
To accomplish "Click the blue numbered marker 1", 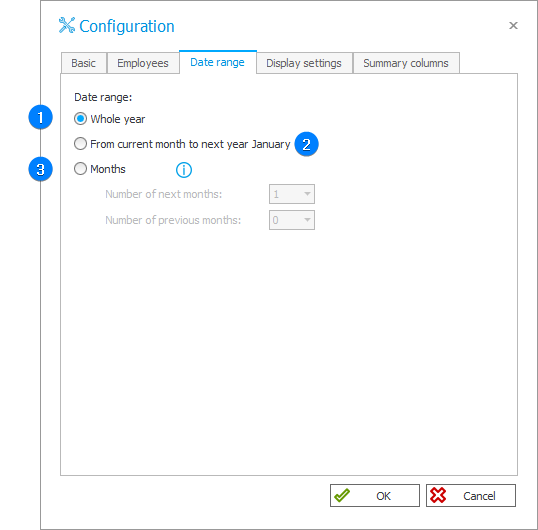I will (x=40, y=117).
